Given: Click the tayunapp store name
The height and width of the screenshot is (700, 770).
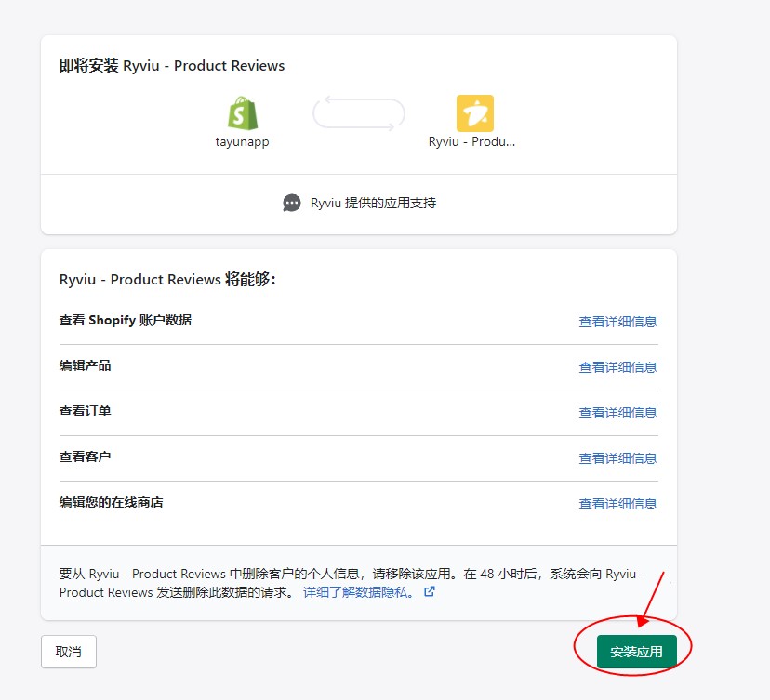Looking at the screenshot, I should 242,142.
